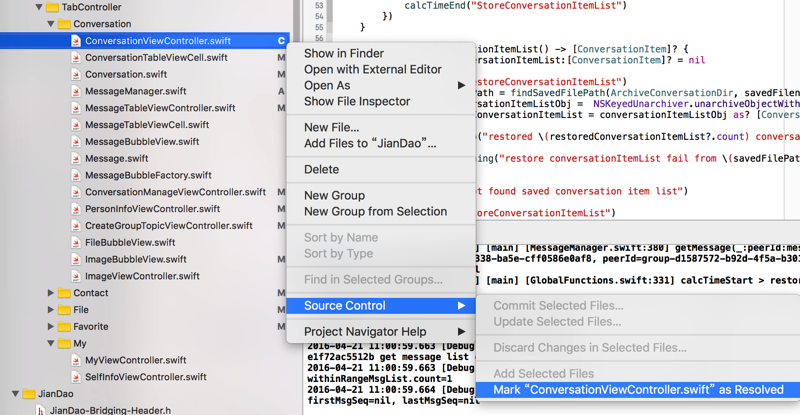Expand the Contact group
The image size is (800, 415).
click(50, 293)
